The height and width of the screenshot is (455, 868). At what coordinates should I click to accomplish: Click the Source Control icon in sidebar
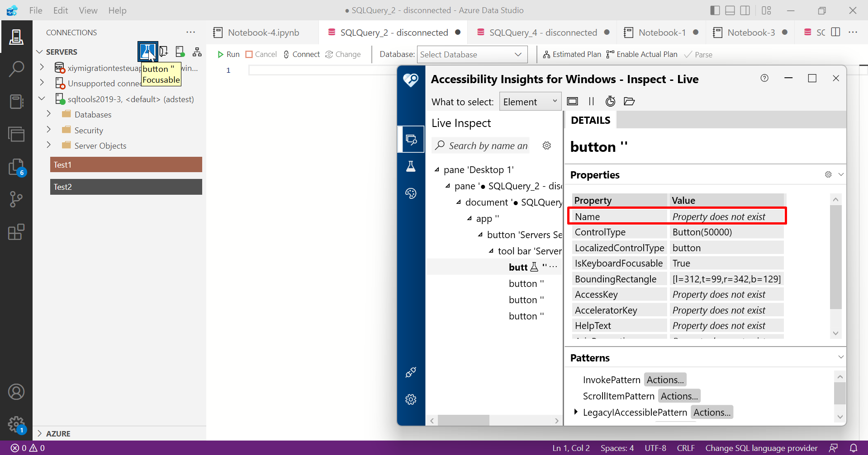tap(16, 199)
